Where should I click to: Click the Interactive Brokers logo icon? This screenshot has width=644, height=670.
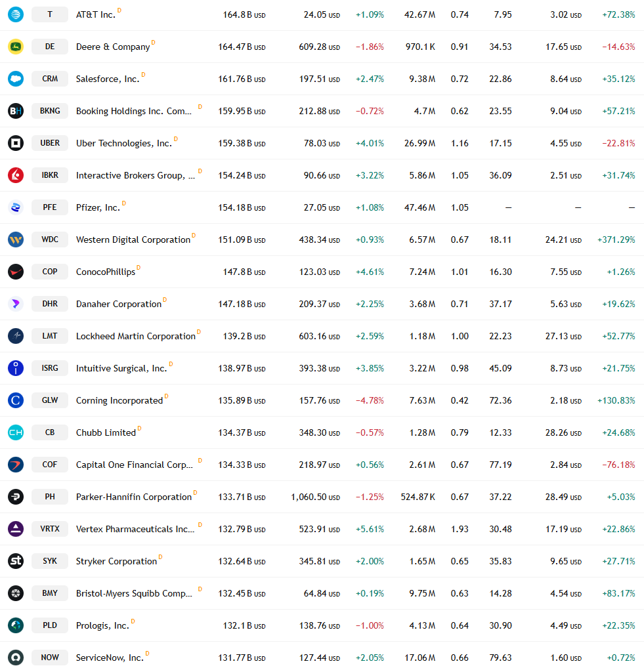click(16, 175)
